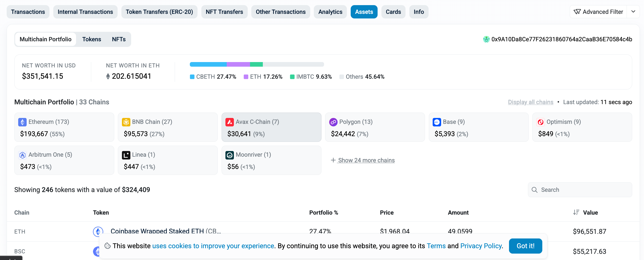Image resolution: width=644 pixels, height=260 pixels.
Task: Click the Base chain logo icon
Action: click(x=437, y=122)
